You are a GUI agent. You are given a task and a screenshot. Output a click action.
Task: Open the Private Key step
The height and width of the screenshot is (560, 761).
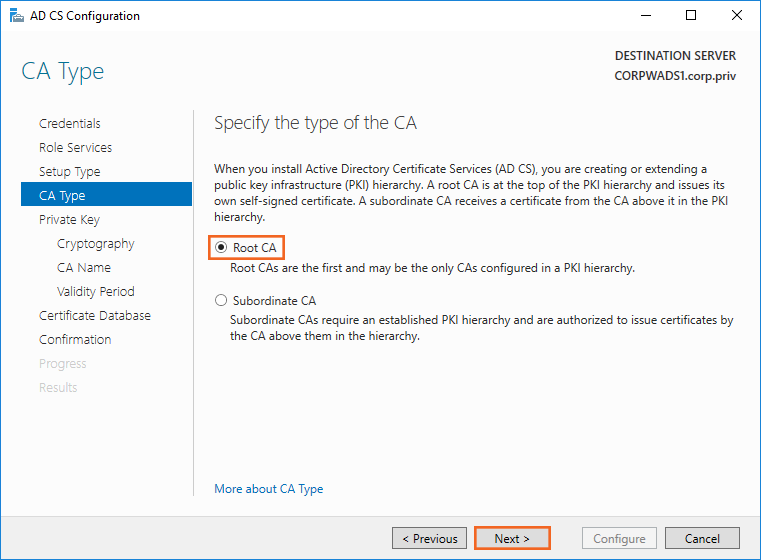pyautogui.click(x=69, y=219)
